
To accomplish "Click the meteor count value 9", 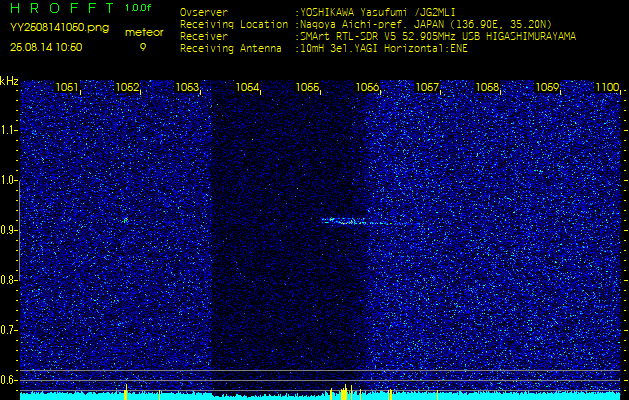I will (143, 47).
